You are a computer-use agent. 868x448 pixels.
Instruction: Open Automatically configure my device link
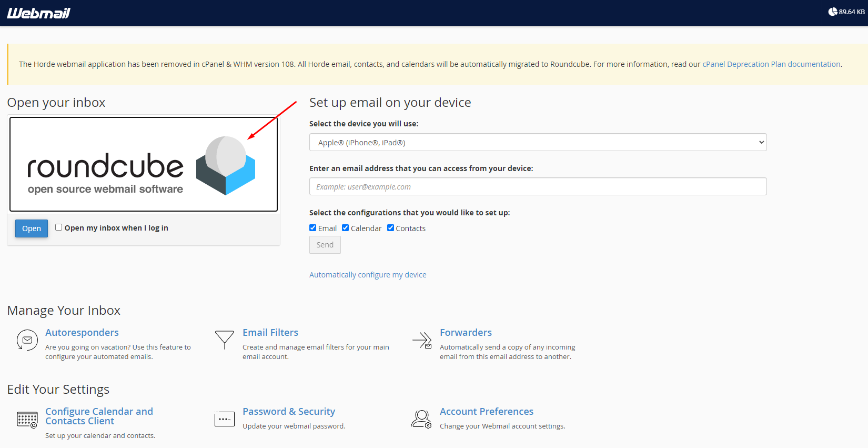point(368,275)
